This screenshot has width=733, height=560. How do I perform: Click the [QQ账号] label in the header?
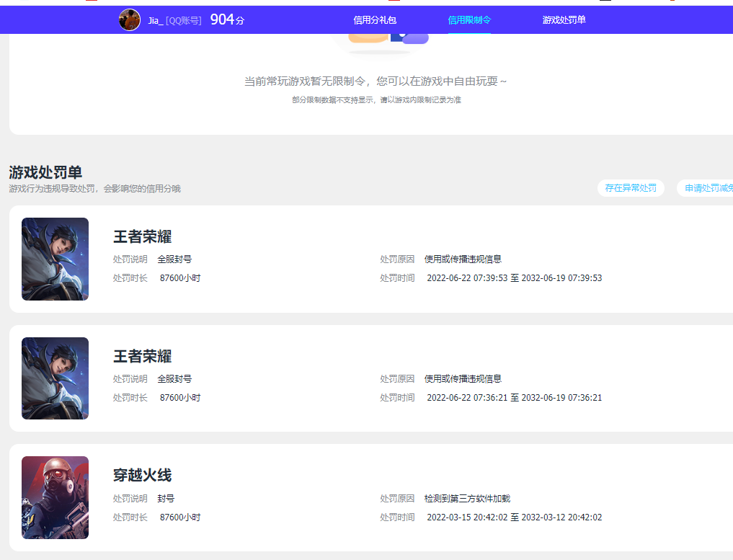coord(184,21)
